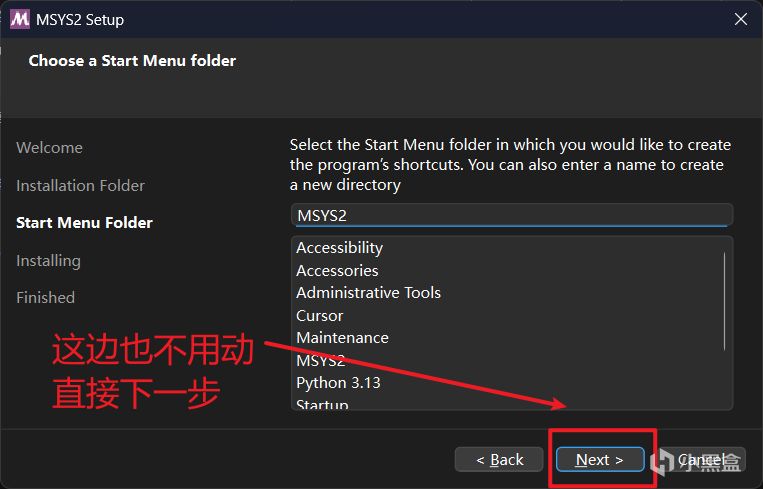Choose Maintenance in the folder list

pos(342,338)
